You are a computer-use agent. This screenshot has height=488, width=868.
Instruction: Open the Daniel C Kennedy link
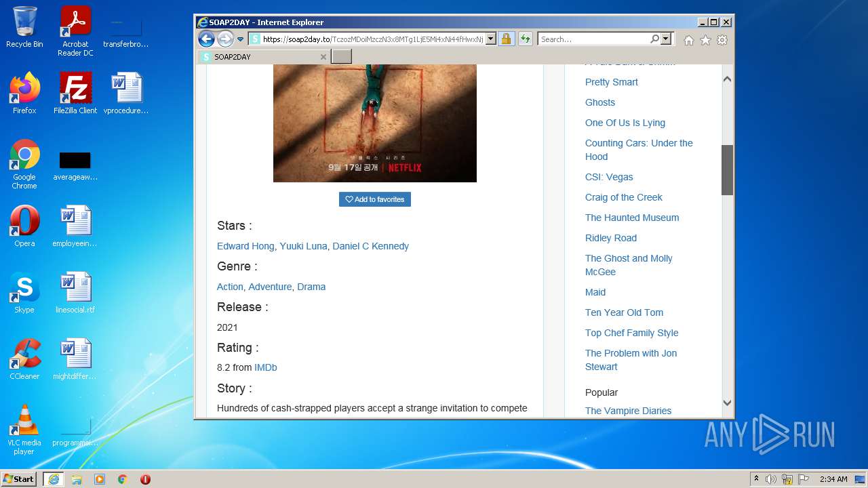tap(370, 246)
